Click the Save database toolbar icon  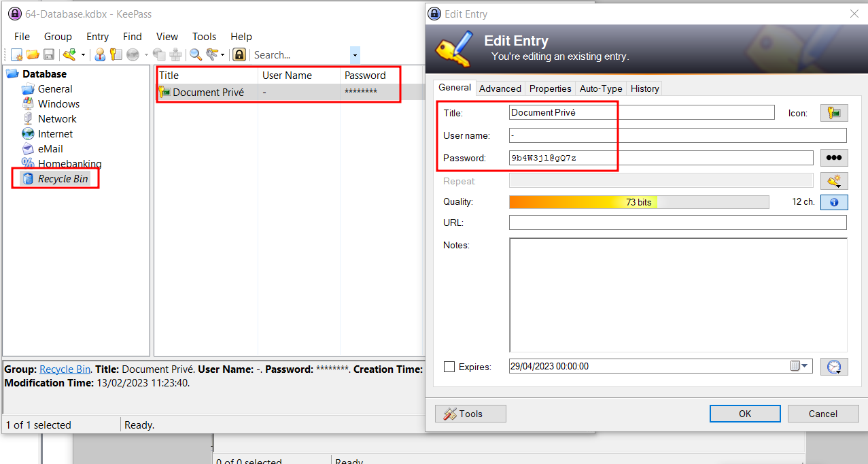(48, 54)
